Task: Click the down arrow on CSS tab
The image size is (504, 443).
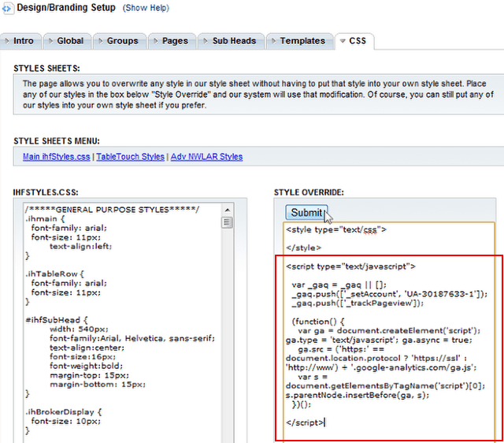Action: tap(343, 41)
